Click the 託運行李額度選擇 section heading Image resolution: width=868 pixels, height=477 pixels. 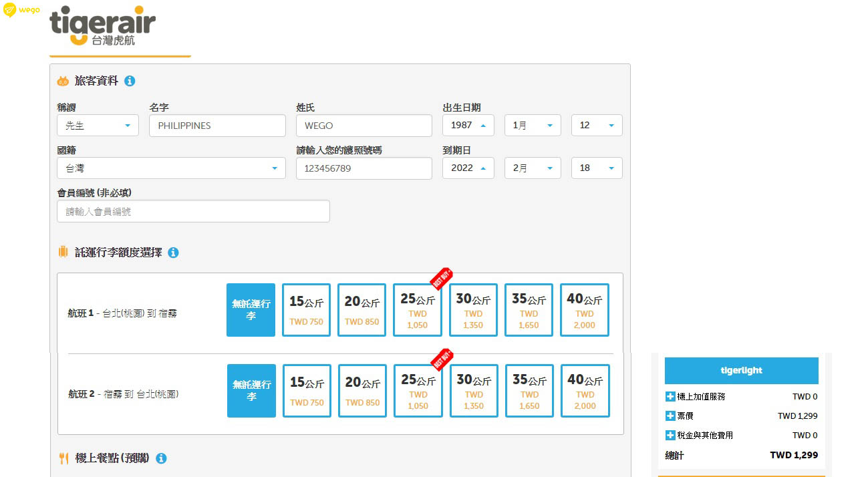(x=118, y=253)
